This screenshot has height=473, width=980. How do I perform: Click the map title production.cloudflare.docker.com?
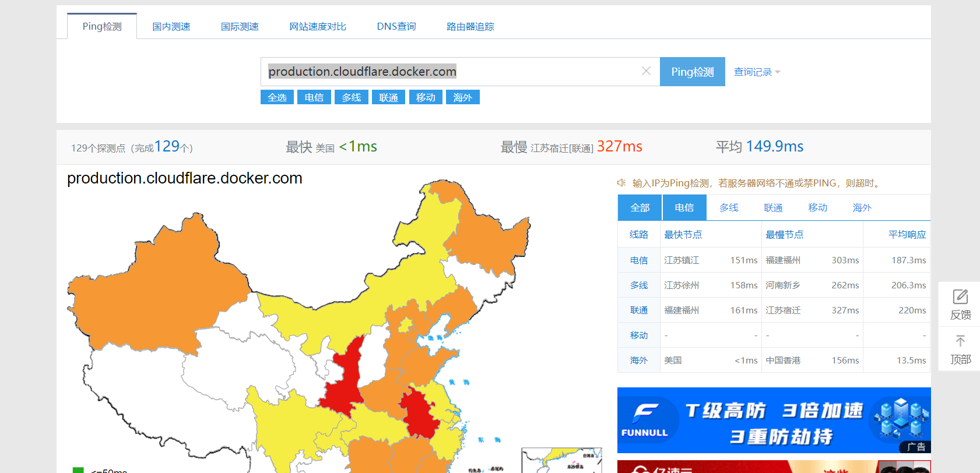coord(185,178)
